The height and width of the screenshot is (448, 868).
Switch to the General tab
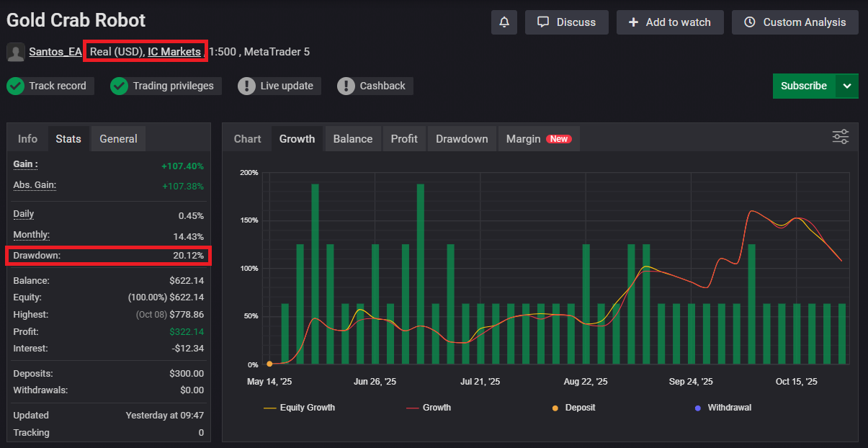point(117,138)
